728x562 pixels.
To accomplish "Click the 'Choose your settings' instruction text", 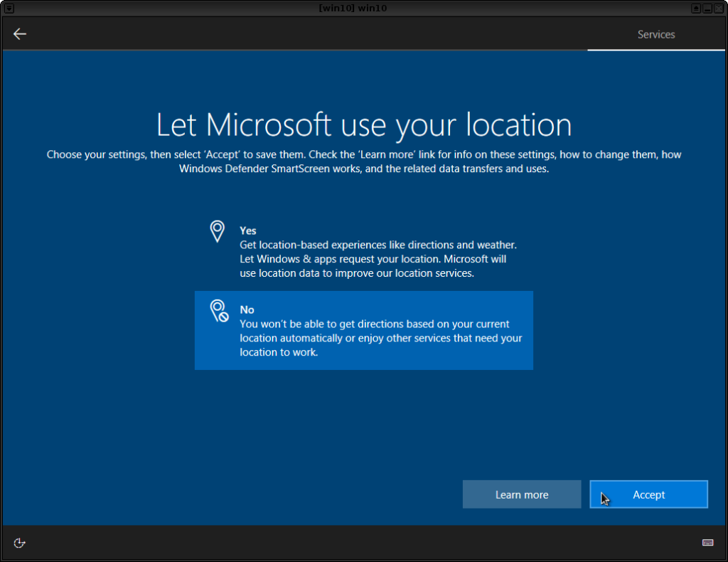I will (x=364, y=161).
